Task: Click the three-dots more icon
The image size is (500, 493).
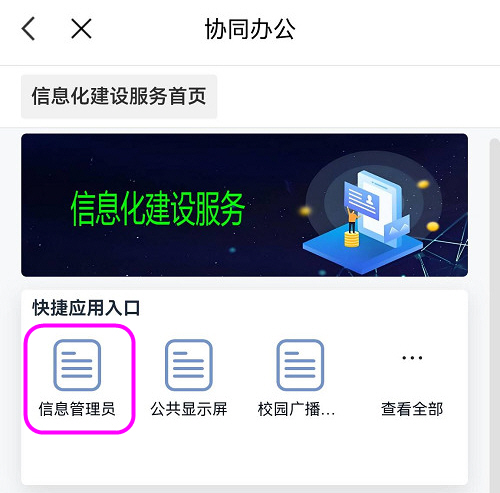Action: 412,358
